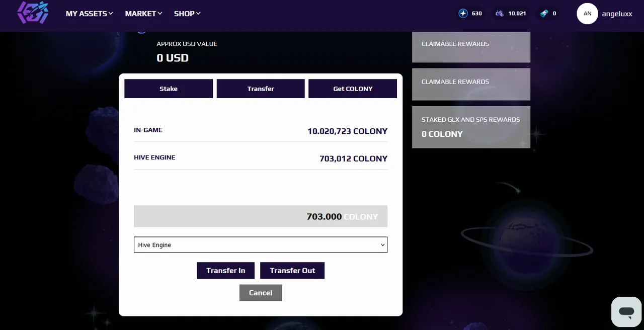Open the chat support widget

pyautogui.click(x=626, y=312)
